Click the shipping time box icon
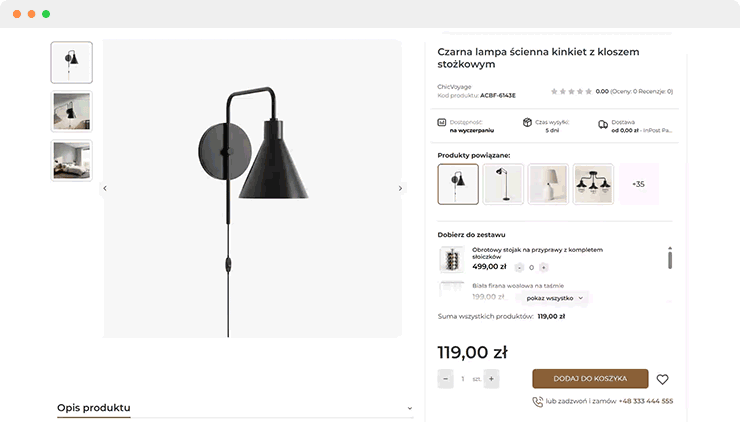This screenshot has width=740, height=422. click(527, 123)
